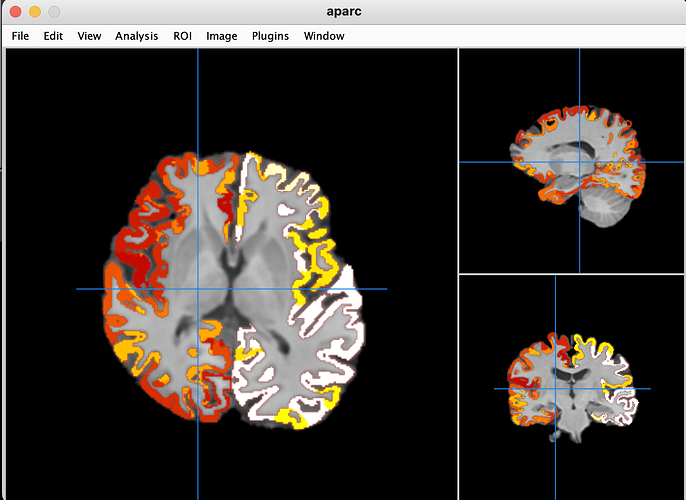Open the Analysis menu
The image size is (686, 500).
coord(136,36)
